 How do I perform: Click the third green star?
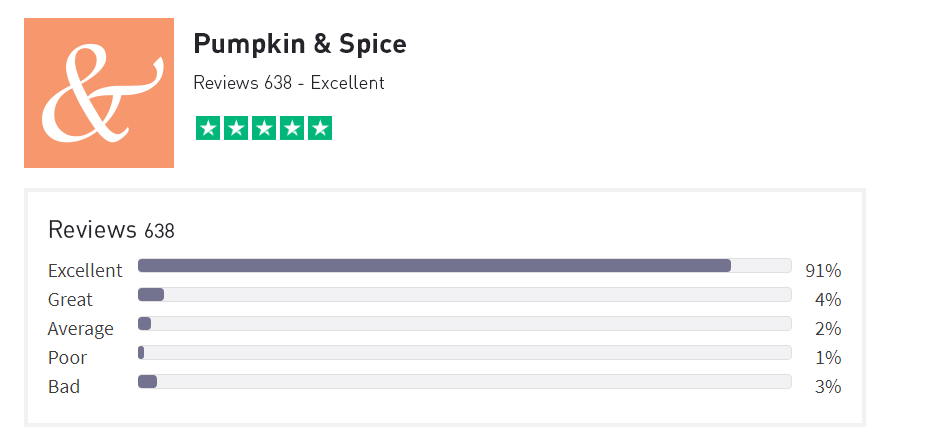click(264, 128)
